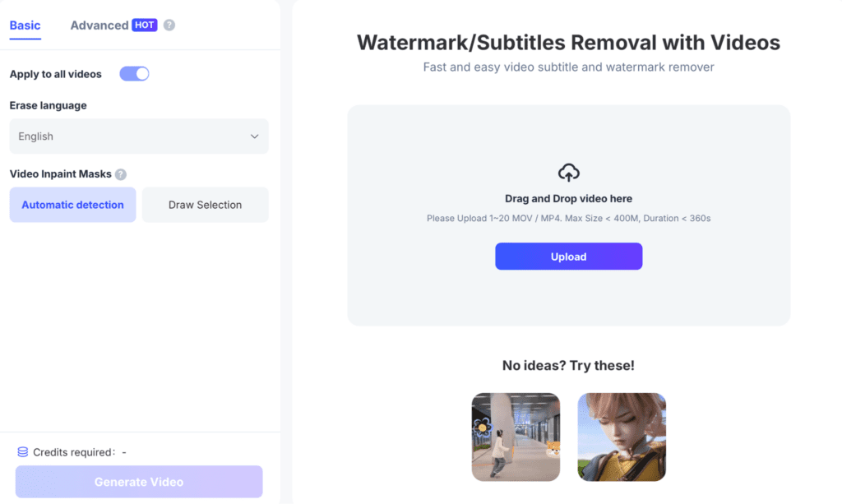Screen dimensions: 842x504
Task: Open help for Video Inpaint Masks
Action: click(x=122, y=174)
